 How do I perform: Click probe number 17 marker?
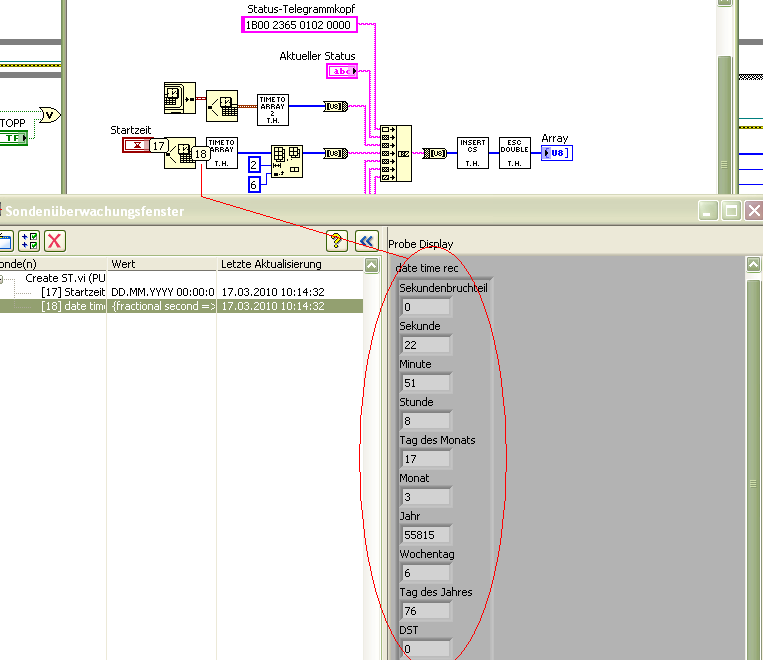click(x=159, y=146)
